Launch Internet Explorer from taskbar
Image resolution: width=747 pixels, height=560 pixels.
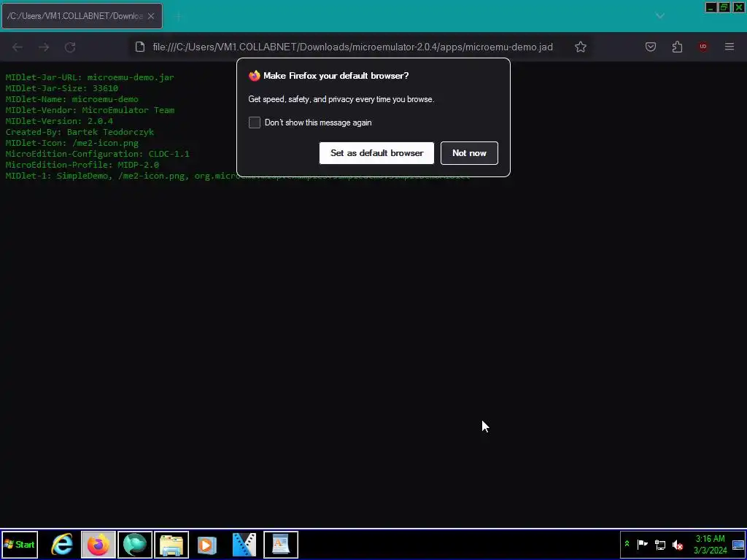[63, 544]
